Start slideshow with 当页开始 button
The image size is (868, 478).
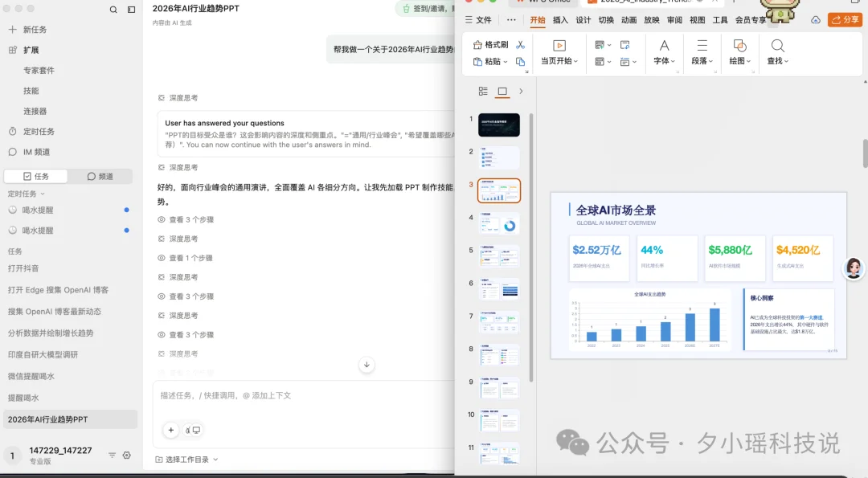(x=559, y=53)
